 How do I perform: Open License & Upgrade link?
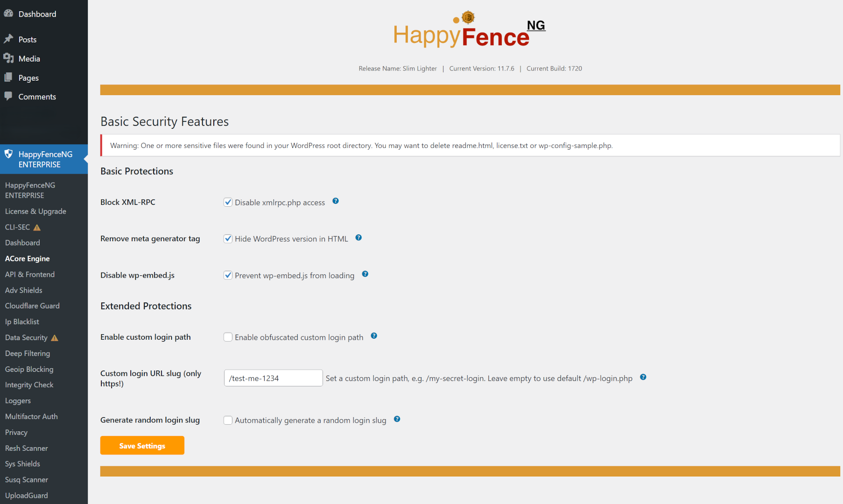pos(35,211)
